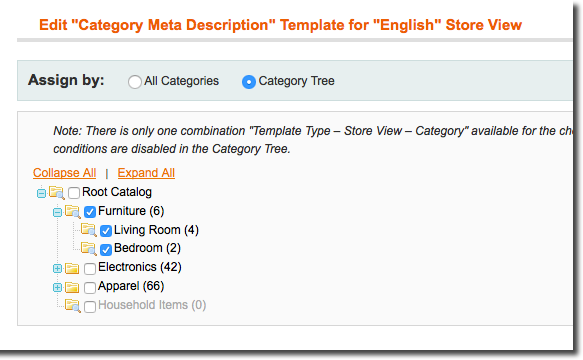
Task: Select the Bedroom (2) tree label
Action: click(147, 248)
